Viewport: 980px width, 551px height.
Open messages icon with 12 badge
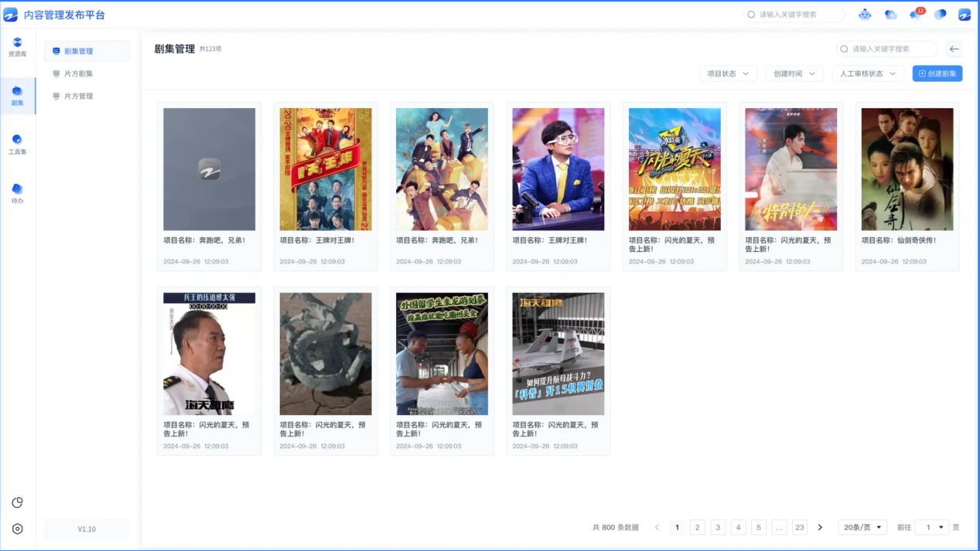(916, 15)
